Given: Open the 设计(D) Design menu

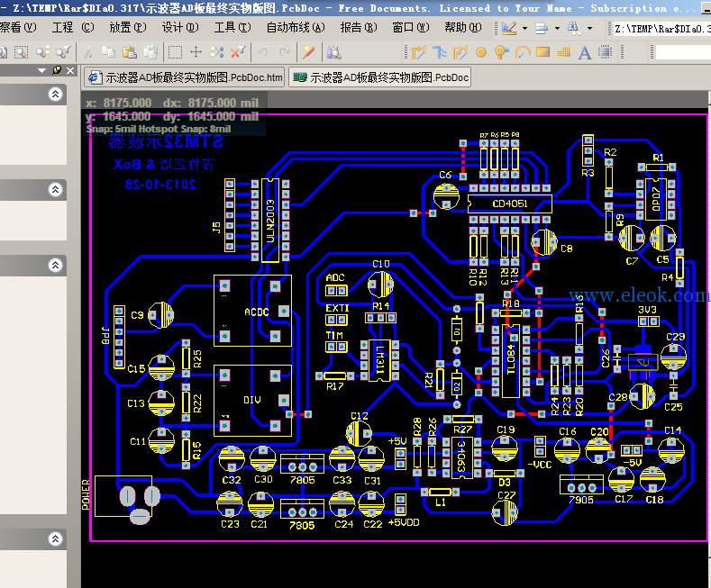Looking at the screenshot, I should tap(180, 28).
